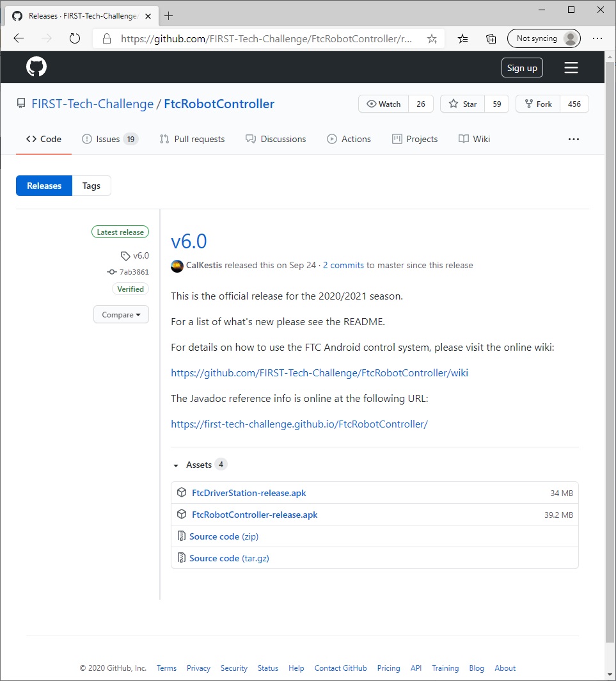Watch the repository for notifications

[x=383, y=104]
